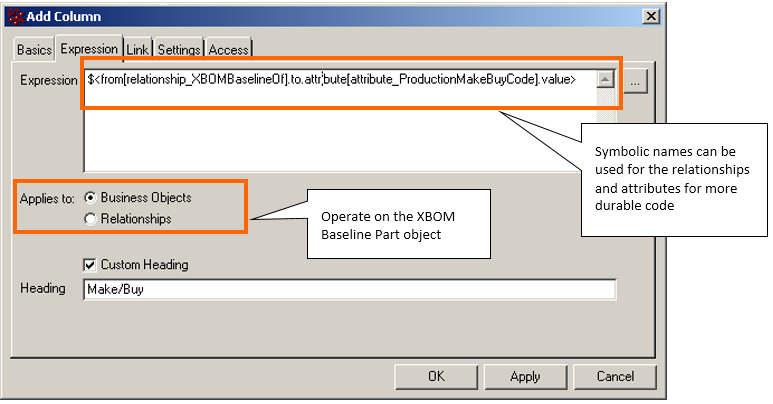
Task: Close the Add Column dialog
Action: tap(651, 16)
